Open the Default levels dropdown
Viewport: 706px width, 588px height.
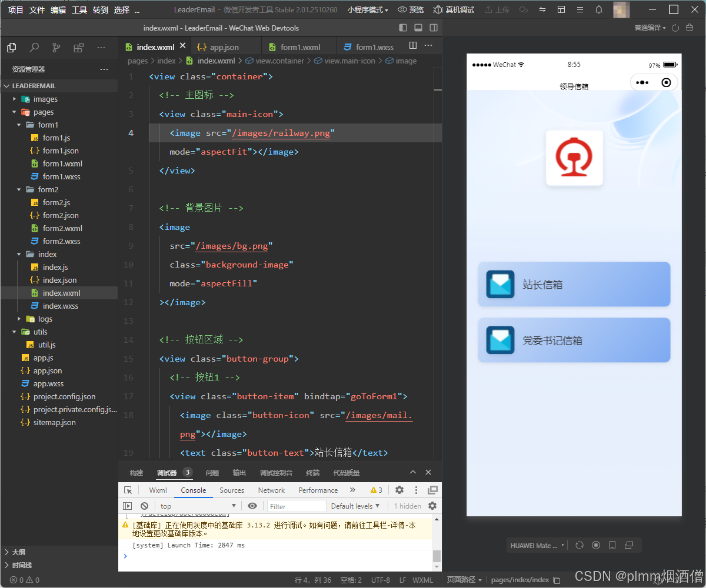point(355,506)
